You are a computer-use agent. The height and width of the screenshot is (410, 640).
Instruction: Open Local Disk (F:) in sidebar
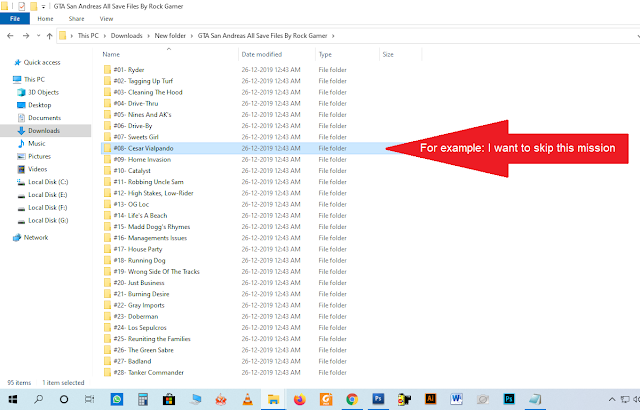click(48, 208)
